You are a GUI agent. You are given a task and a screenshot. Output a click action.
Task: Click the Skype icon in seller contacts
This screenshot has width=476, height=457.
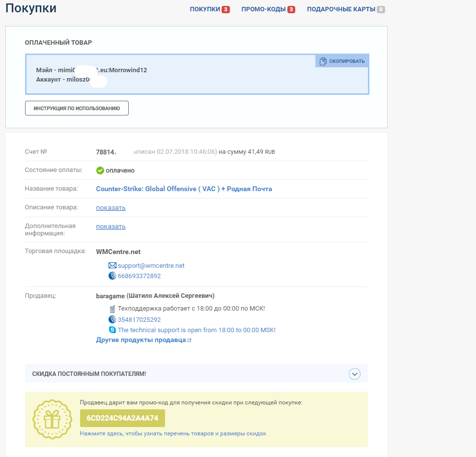pos(112,330)
